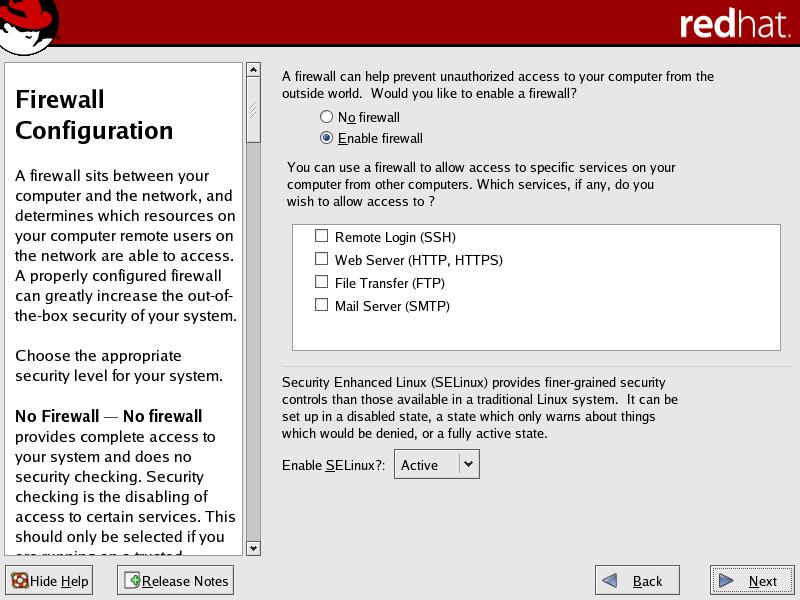Go back with the Back arrow button

(x=637, y=581)
